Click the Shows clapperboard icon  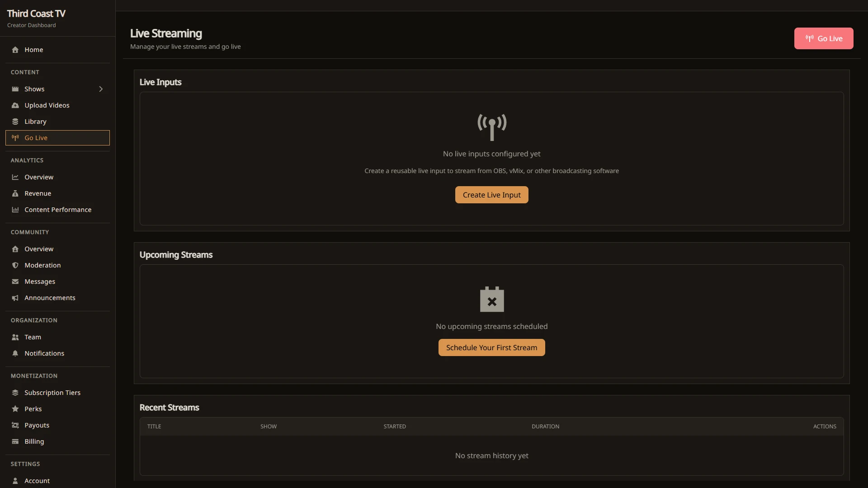tap(15, 89)
